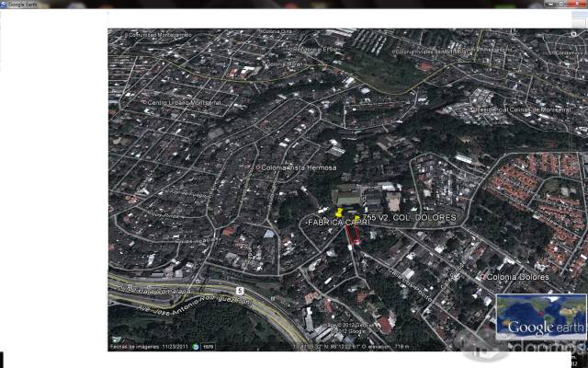Image resolution: width=588 pixels, height=368 pixels.
Task: Click the red outlined polygon below pushpins
Action: click(353, 236)
